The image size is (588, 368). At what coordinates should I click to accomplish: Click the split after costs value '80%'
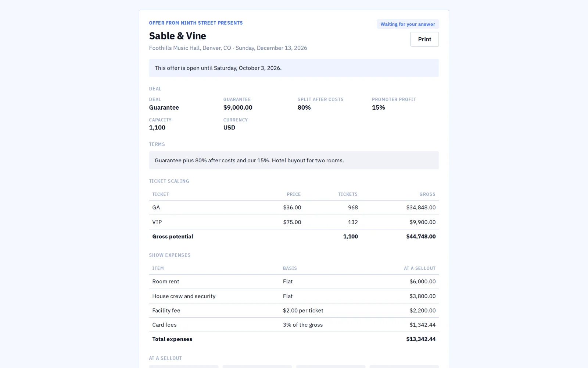(x=304, y=107)
